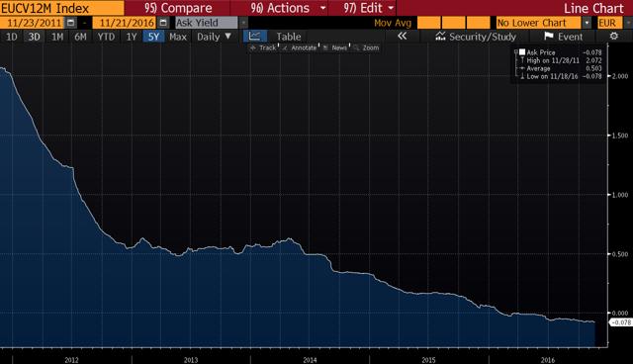Open the end date calendar picker icon

[x=163, y=23]
